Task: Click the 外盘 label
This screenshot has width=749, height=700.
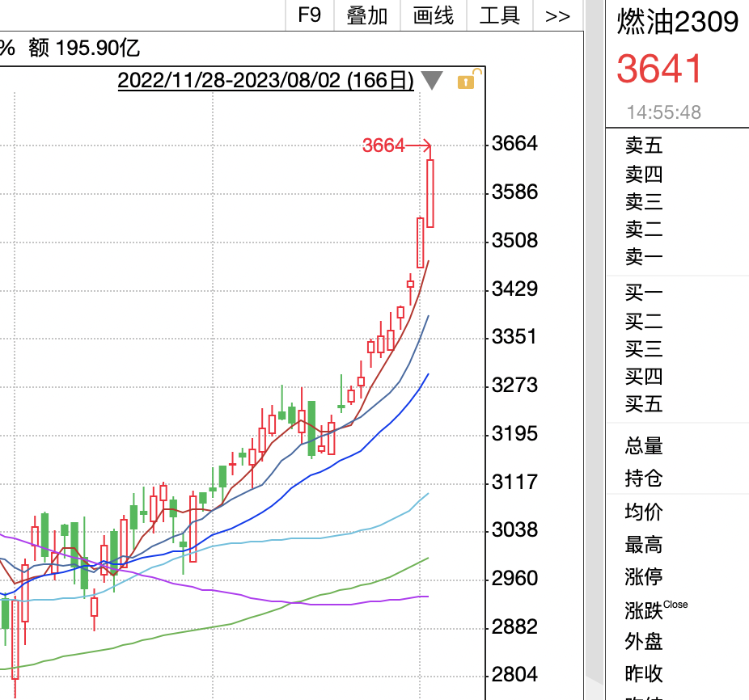Action: (x=644, y=641)
